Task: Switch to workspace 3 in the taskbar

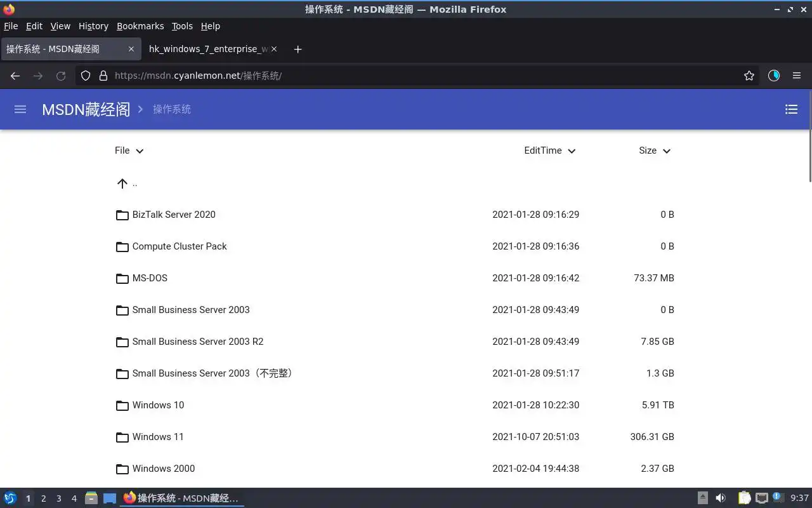Action: (x=58, y=498)
